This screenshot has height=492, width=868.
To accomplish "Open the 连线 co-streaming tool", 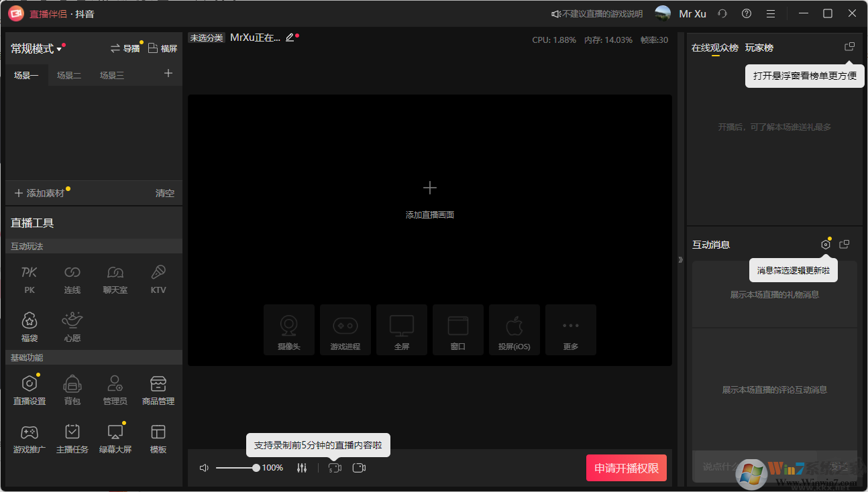I will pyautogui.click(x=72, y=278).
